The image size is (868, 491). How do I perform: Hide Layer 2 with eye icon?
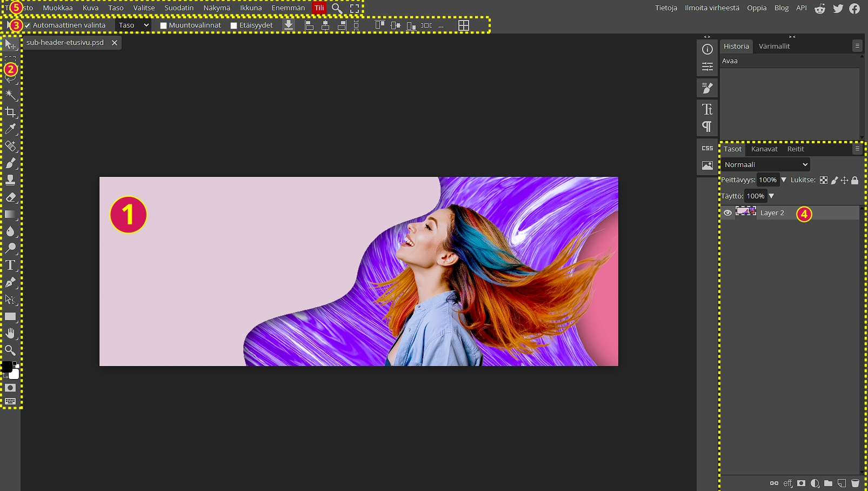coord(727,213)
